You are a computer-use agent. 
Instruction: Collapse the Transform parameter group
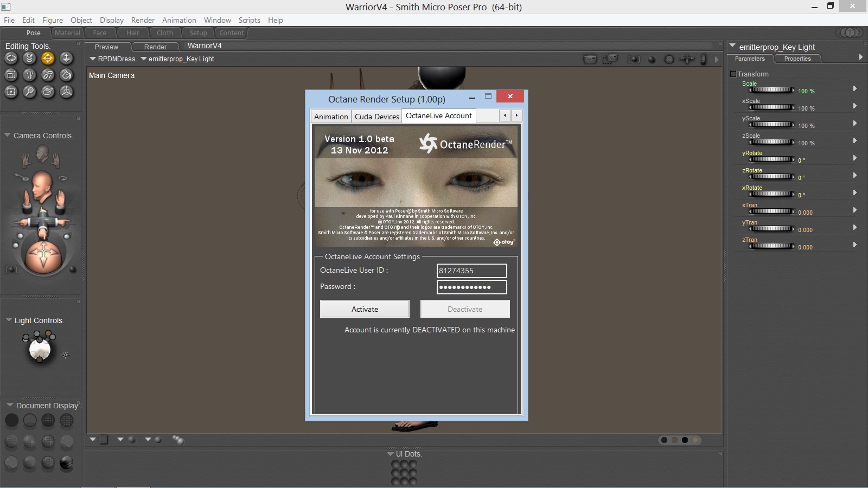coord(733,74)
